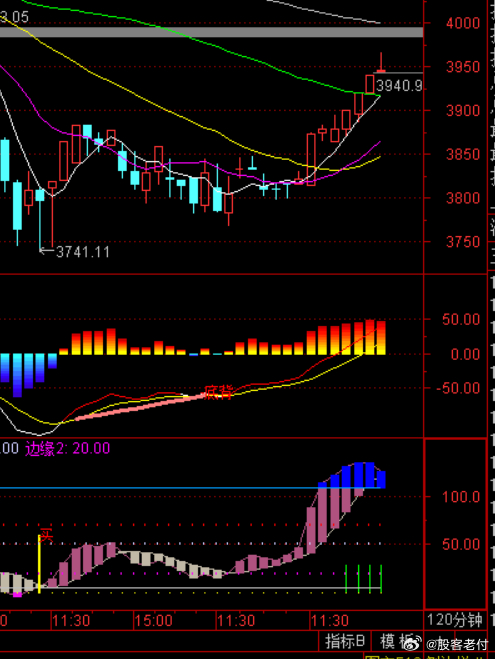Switch to the 模板 template tab
This screenshot has height=659, width=495.
coord(399,641)
